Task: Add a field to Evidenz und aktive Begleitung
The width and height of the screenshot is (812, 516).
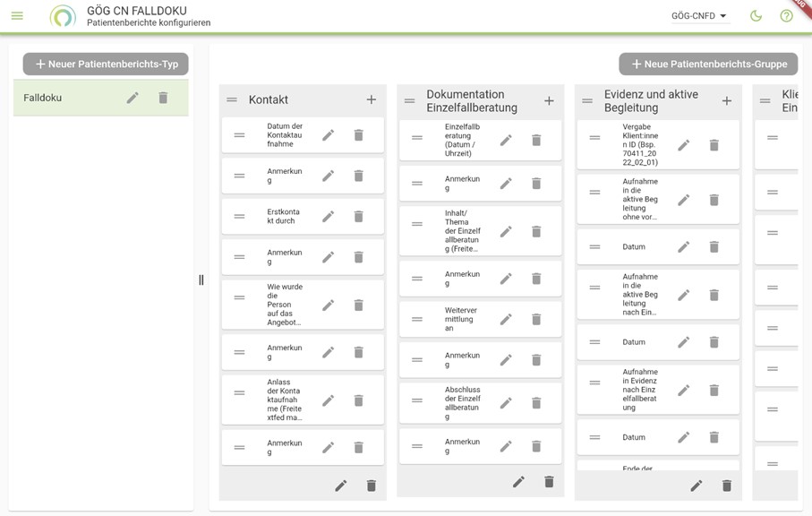Action: point(727,101)
